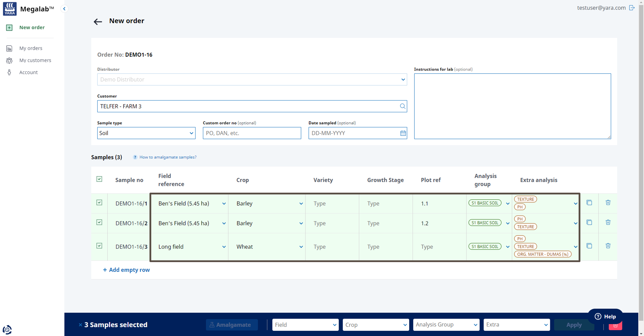Screen dimensions: 644x336
Task: Click the cookie settings icon bottom-left
Action: pos(7,330)
